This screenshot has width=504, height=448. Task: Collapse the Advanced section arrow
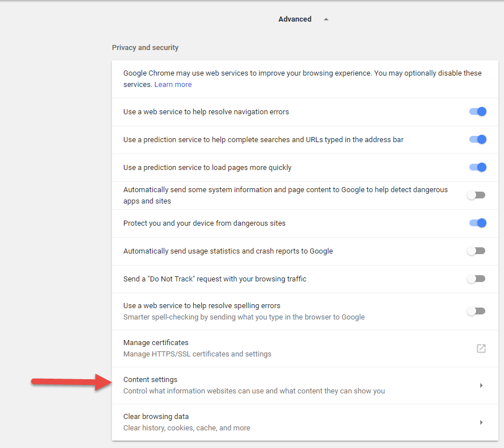(x=326, y=19)
